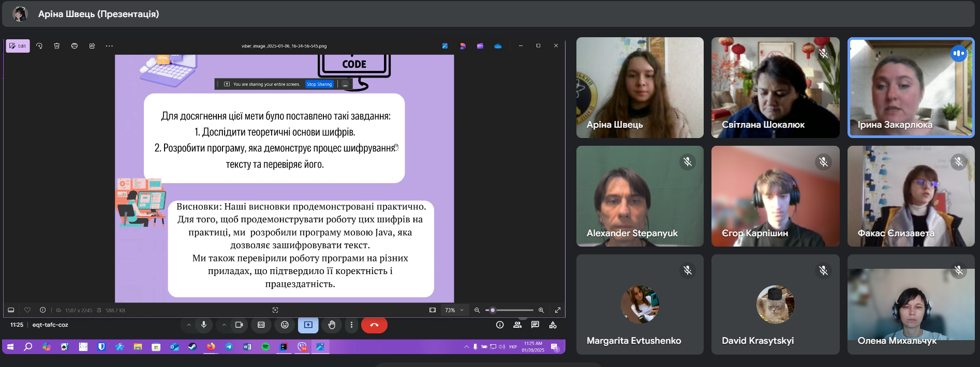Leave the call with the red hang-up button
Screen dimensions: 980x367
click(374, 325)
